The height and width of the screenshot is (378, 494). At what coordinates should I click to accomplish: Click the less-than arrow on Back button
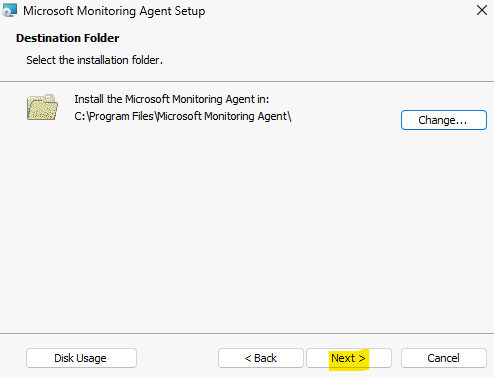point(248,359)
